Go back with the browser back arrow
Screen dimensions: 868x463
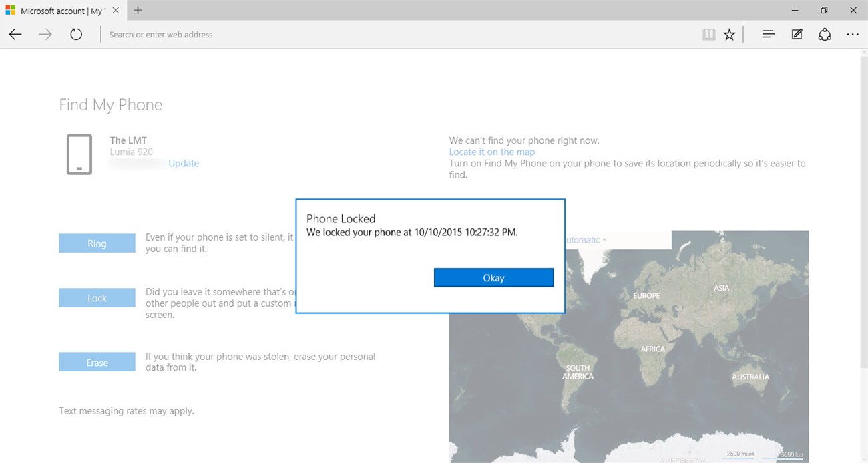pos(15,35)
